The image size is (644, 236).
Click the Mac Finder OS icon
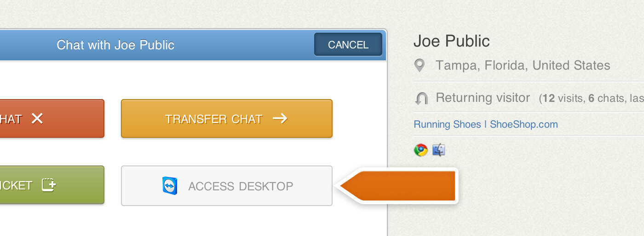[438, 150]
